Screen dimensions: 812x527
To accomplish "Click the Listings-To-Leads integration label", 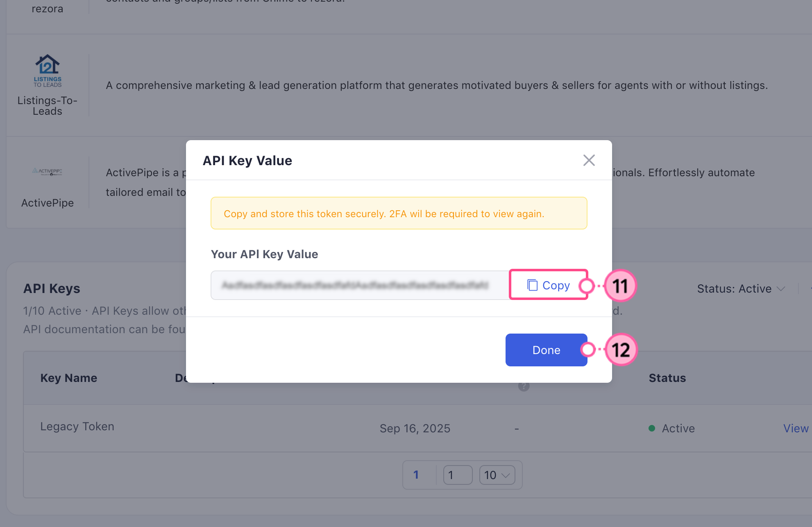I will 48,106.
